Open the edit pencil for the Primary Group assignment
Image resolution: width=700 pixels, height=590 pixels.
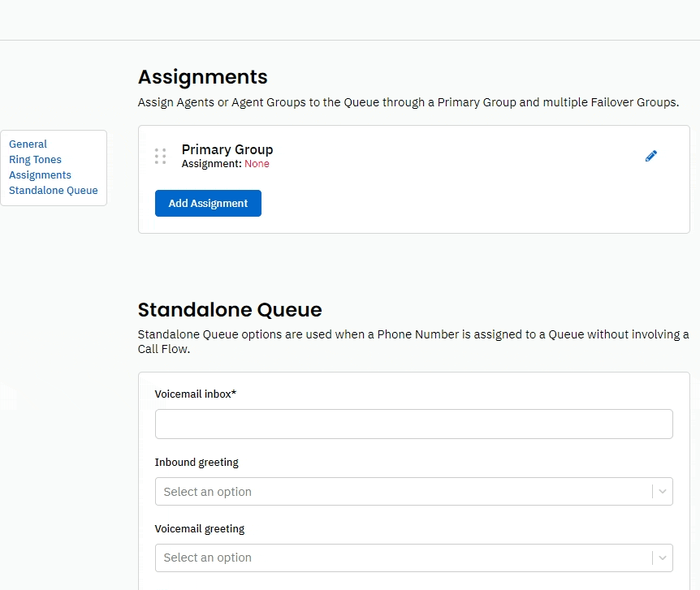click(650, 156)
